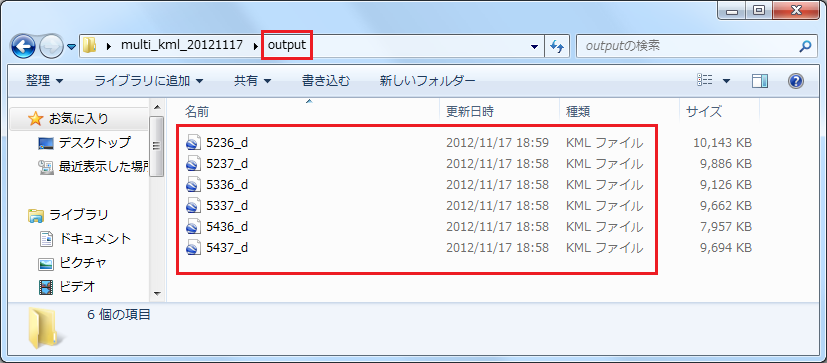
Task: Open view options dropdown arrow
Action: click(726, 81)
